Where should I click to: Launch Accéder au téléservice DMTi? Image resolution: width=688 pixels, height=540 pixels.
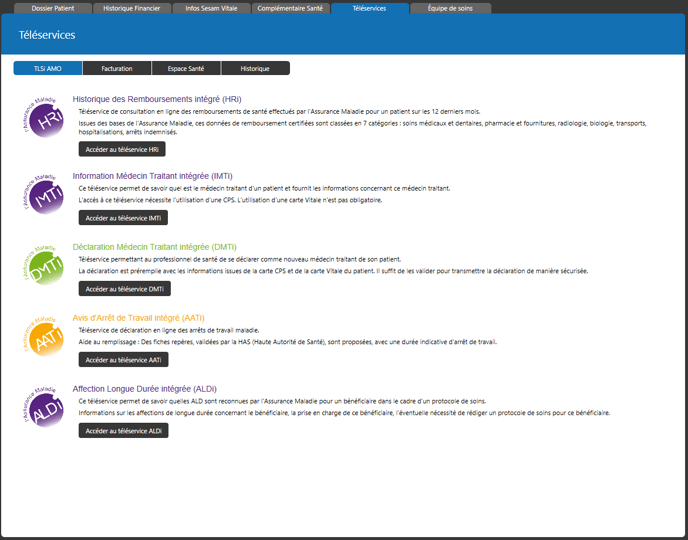[x=124, y=289]
